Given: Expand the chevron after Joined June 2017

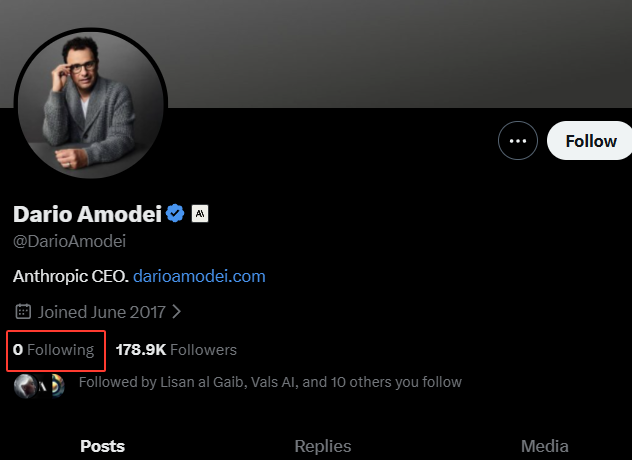Looking at the screenshot, I should click(176, 311).
